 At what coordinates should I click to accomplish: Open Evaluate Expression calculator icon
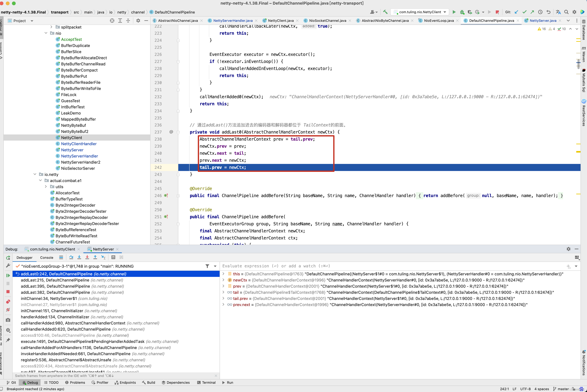[113, 257]
